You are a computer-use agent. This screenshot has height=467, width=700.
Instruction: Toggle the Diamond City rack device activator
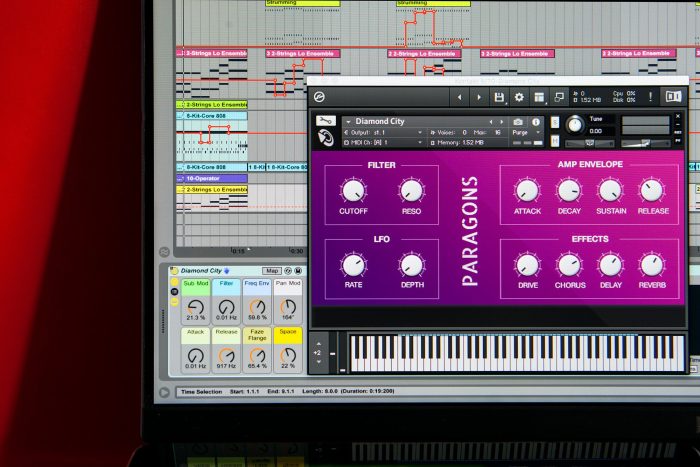point(175,271)
